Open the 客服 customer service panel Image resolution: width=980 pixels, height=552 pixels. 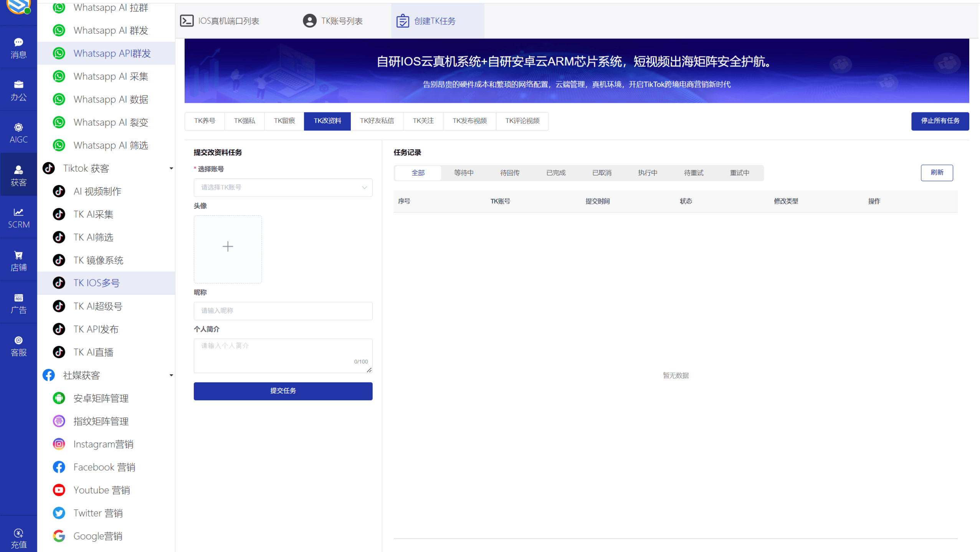18,345
